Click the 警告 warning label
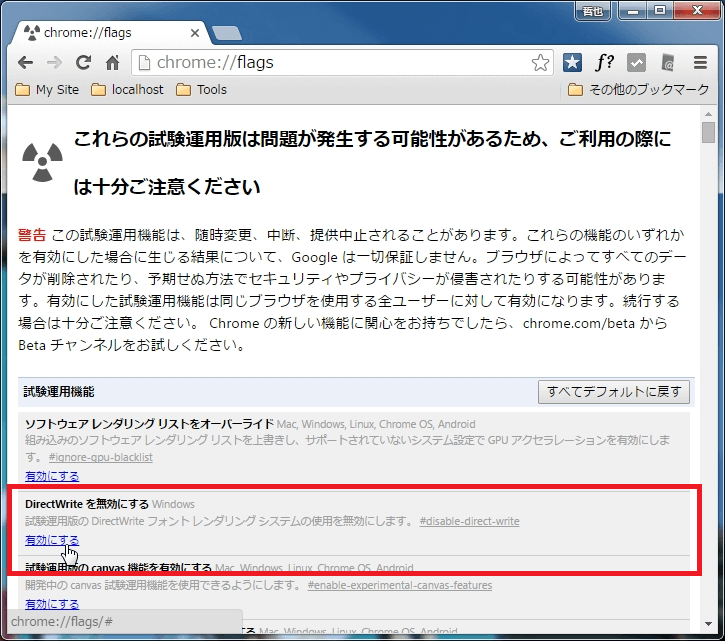Image resolution: width=725 pixels, height=641 pixels. (x=32, y=235)
